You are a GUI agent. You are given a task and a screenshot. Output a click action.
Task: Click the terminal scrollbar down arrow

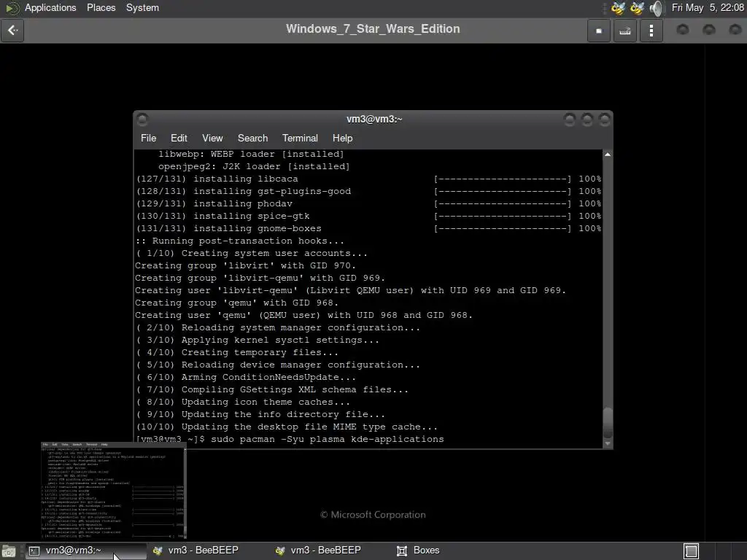click(x=608, y=443)
